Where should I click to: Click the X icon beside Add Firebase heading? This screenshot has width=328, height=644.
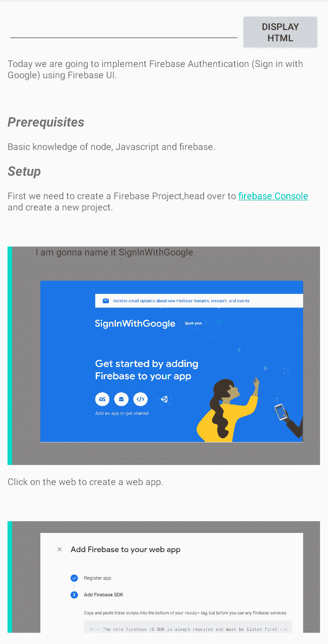(60, 549)
